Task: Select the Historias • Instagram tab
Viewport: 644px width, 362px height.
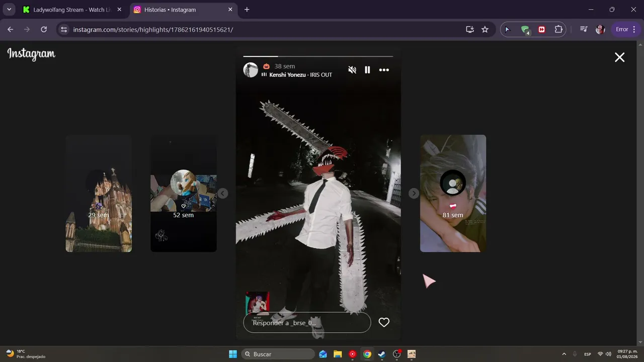Action: pyautogui.click(x=184, y=10)
